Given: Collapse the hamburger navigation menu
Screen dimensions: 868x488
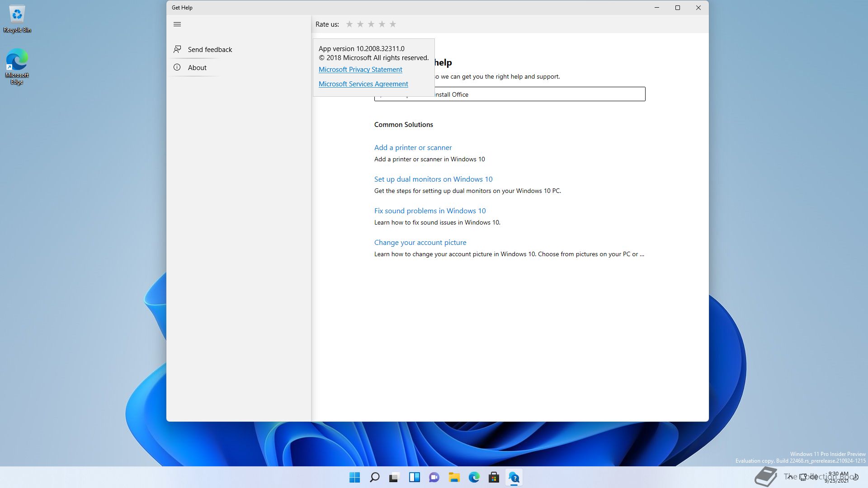Looking at the screenshot, I should point(177,24).
